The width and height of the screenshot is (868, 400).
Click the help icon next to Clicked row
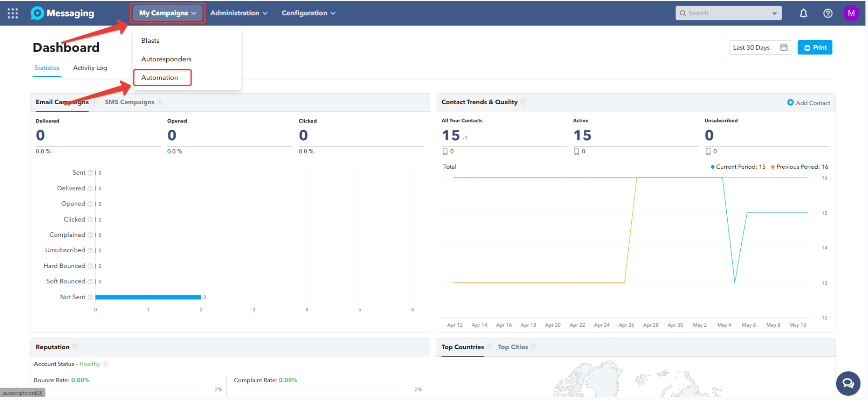click(x=90, y=219)
